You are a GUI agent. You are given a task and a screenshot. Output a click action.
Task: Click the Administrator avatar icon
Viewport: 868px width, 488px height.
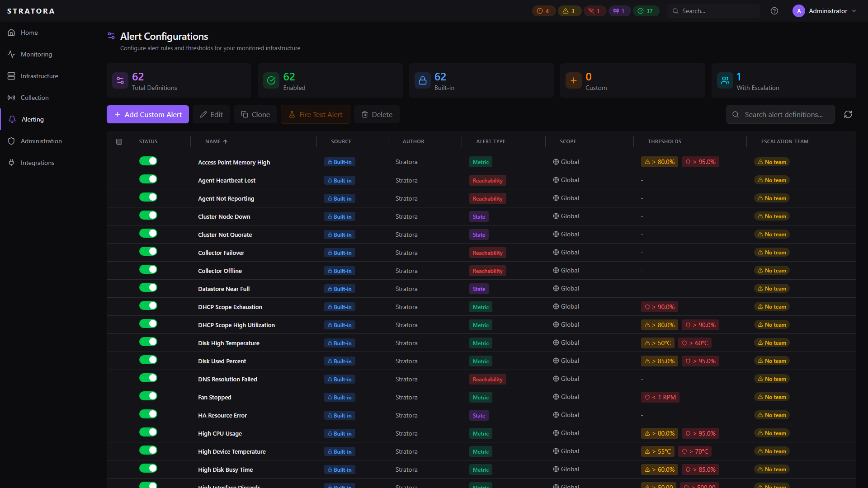[799, 11]
